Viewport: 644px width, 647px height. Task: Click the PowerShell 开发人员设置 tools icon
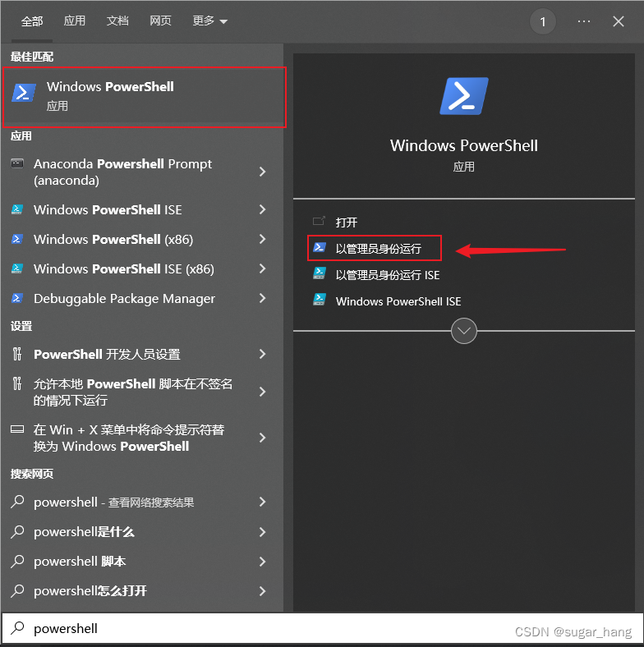17,354
